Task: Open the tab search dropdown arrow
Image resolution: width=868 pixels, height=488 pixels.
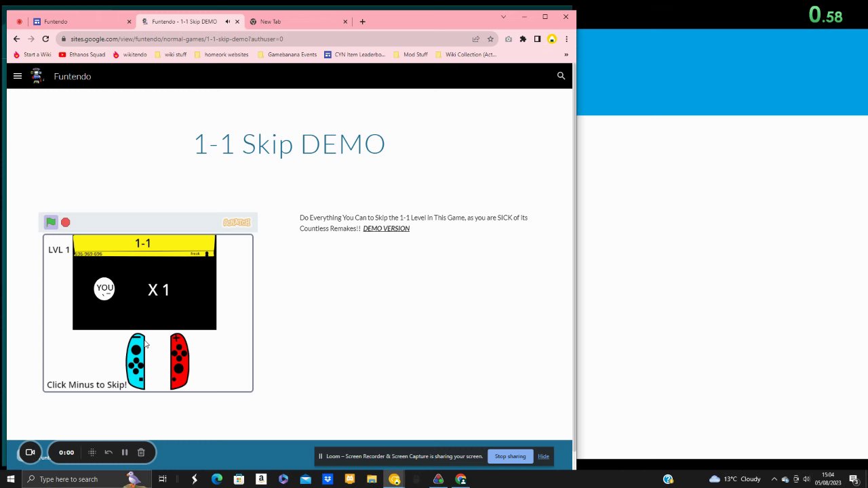Action: (x=503, y=16)
